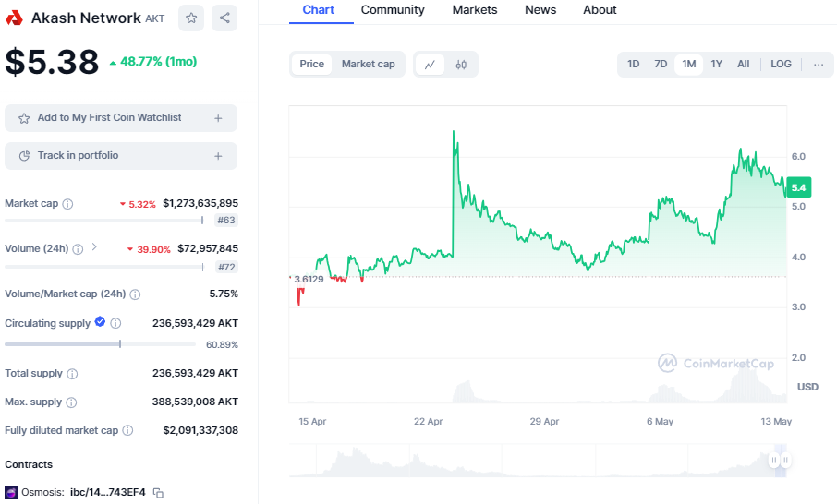Open the Markets tab

pos(475,10)
